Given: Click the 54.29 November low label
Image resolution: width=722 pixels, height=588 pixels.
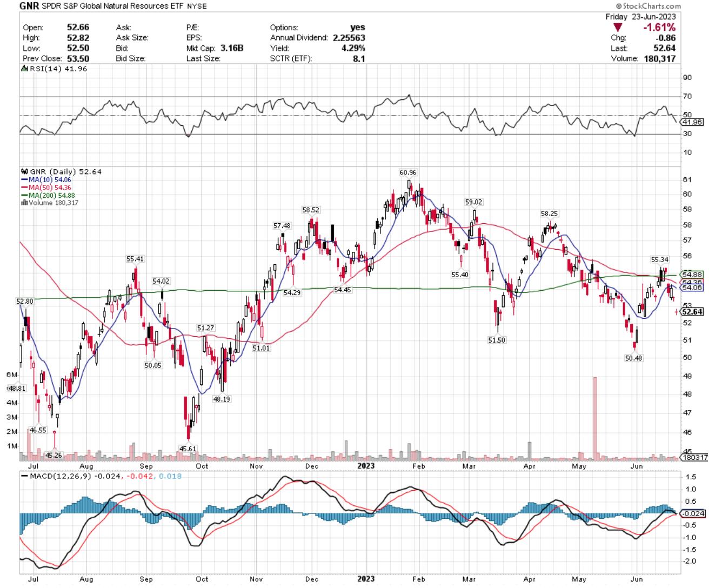Looking at the screenshot, I should [x=292, y=292].
